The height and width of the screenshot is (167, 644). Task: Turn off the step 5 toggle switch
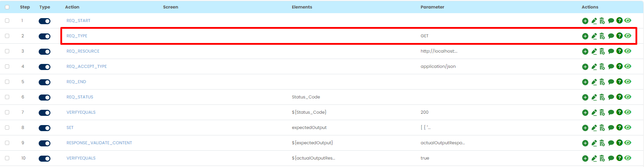pos(44,82)
